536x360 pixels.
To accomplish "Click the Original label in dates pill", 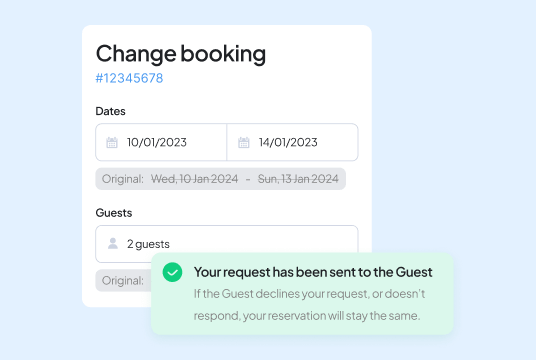I will (x=123, y=179).
